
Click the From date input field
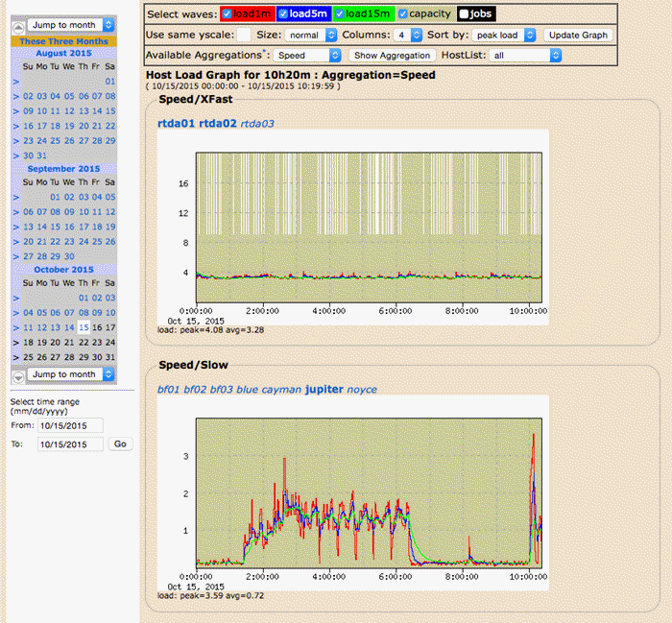69,425
